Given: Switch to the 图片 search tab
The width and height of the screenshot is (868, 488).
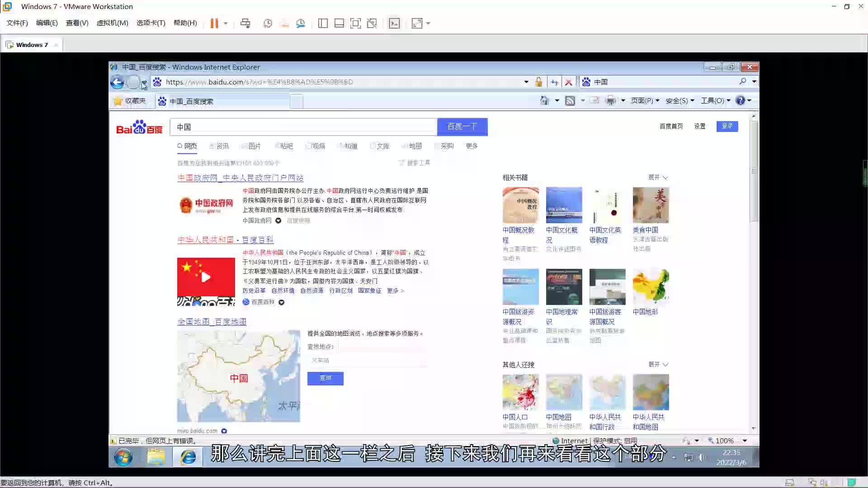Looking at the screenshot, I should coord(251,146).
